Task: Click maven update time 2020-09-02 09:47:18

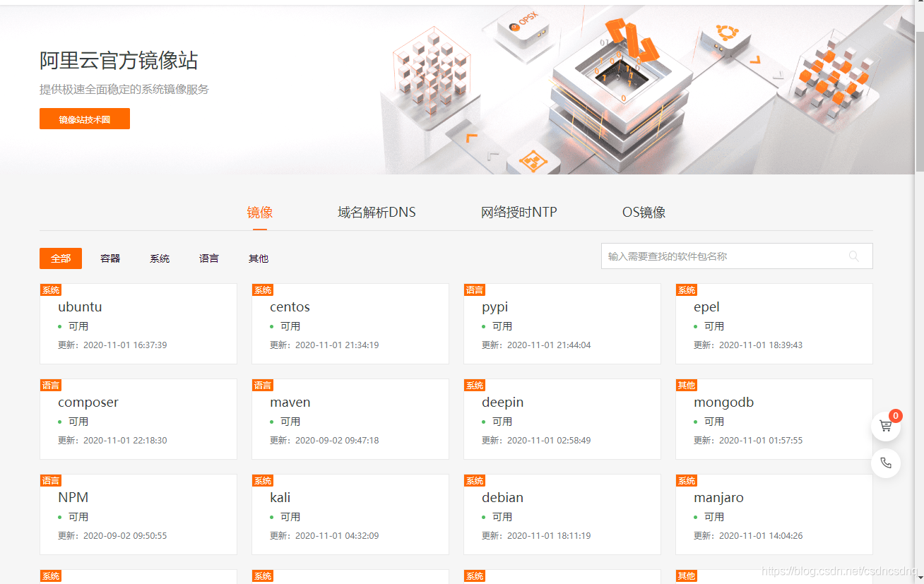Action: (x=337, y=441)
